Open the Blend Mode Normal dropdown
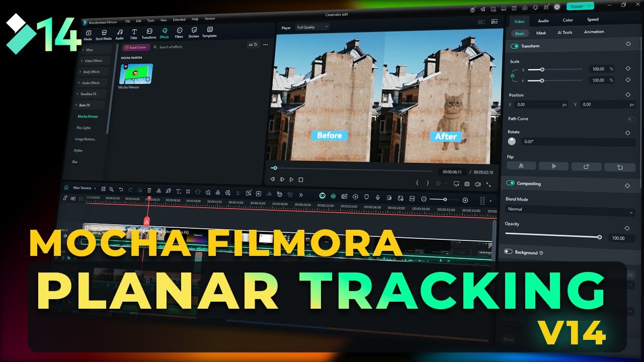The height and width of the screenshot is (362, 644). tap(570, 210)
